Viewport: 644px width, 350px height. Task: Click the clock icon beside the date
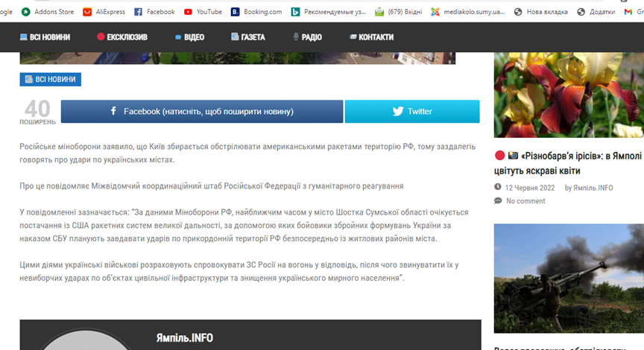pos(498,187)
